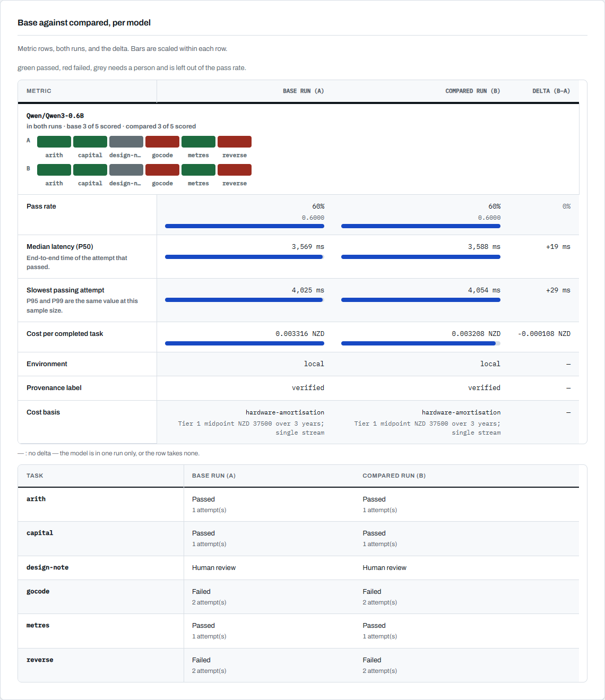Click run A gocode red swatch

[162, 142]
